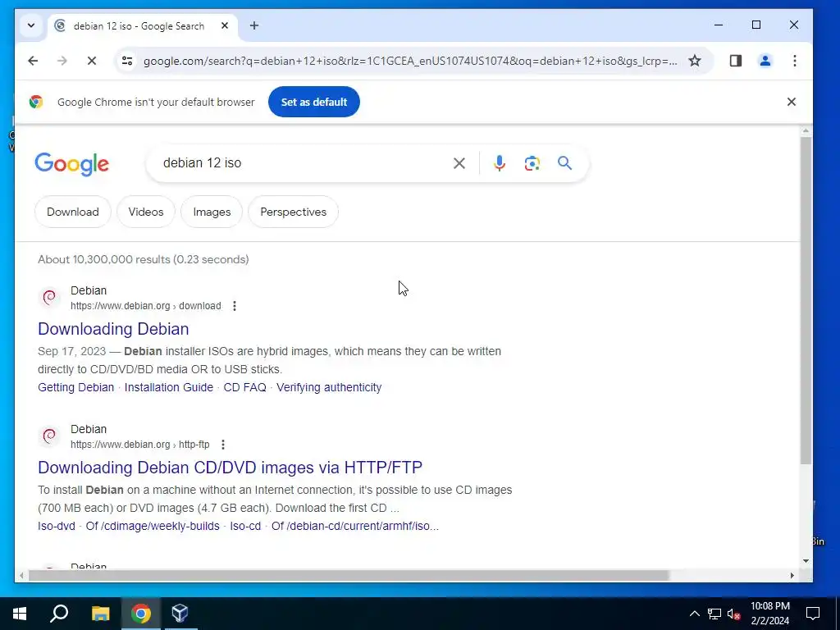Click the CD FAQ sitelink
The image size is (840, 630).
pos(244,387)
